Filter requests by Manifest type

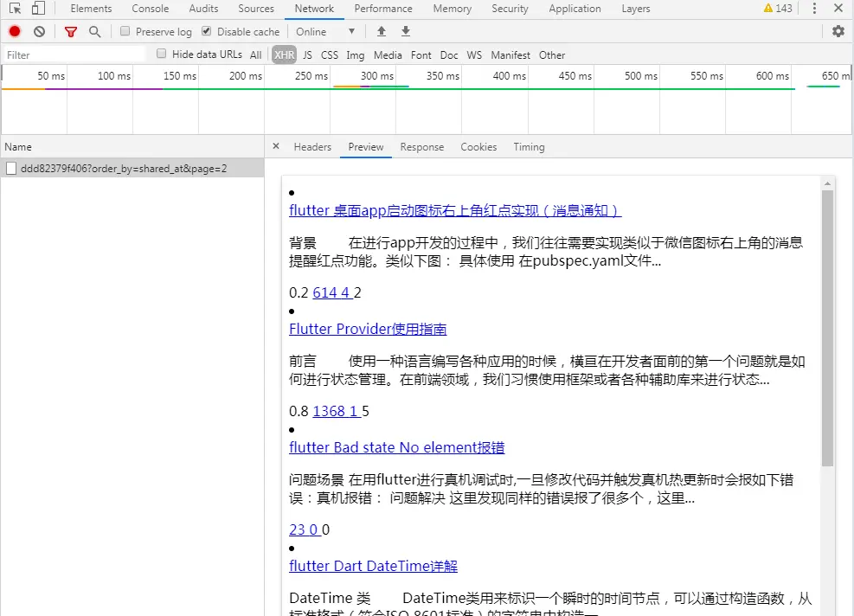510,55
